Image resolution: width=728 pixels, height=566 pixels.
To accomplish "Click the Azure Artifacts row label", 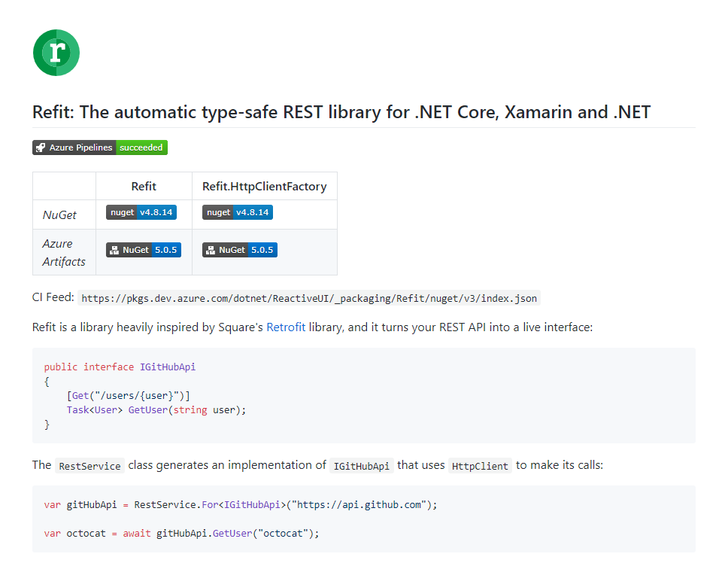I will click(x=64, y=252).
